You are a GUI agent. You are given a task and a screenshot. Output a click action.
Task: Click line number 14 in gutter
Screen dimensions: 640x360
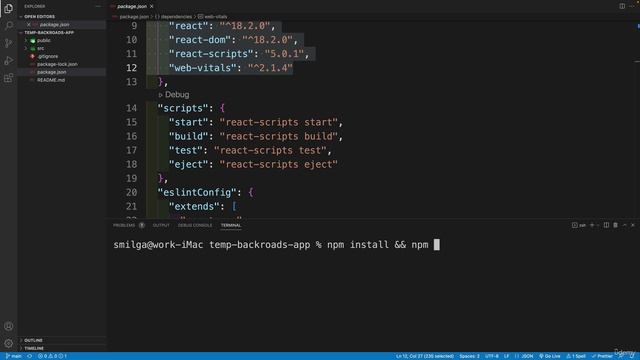click(131, 108)
